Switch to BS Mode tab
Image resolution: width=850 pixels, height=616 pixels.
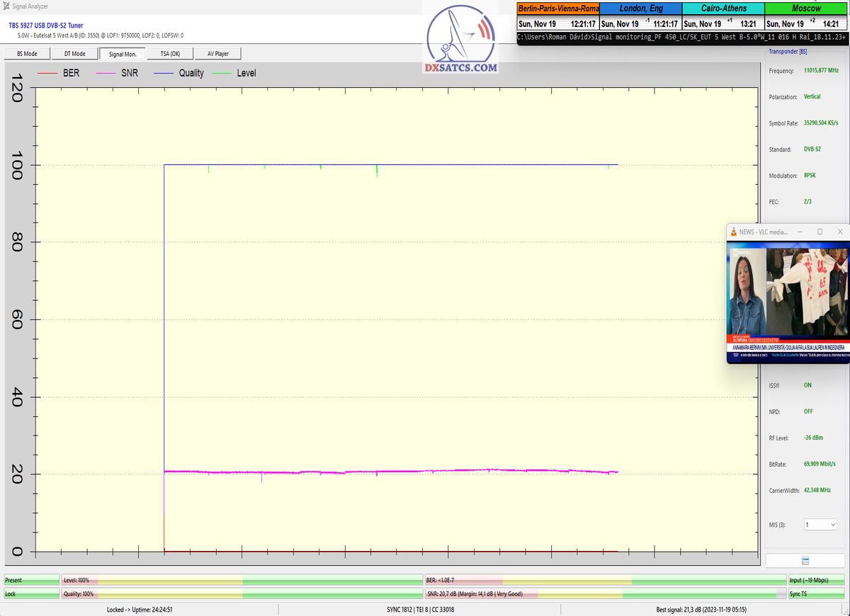27,54
